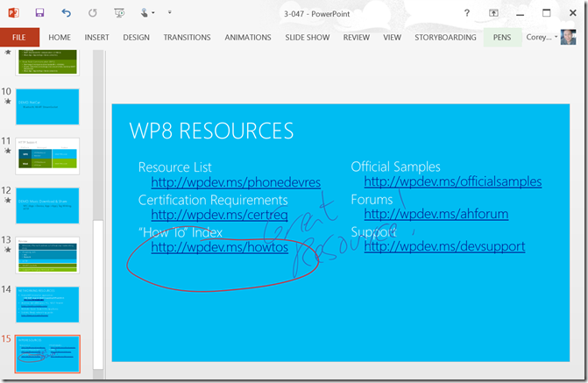This screenshot has width=588, height=383.
Task: Select the PENS tab
Action: (x=502, y=38)
